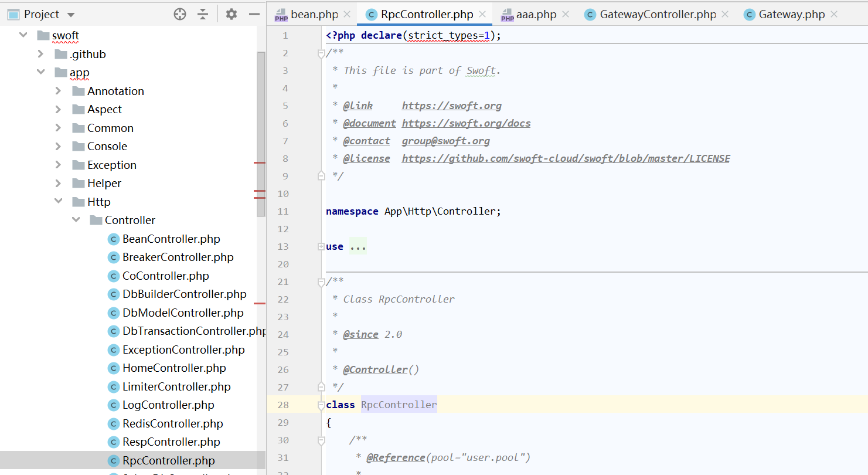Click the Project tree vertical scrollbar
The width and height of the screenshot is (868, 475).
261,135
